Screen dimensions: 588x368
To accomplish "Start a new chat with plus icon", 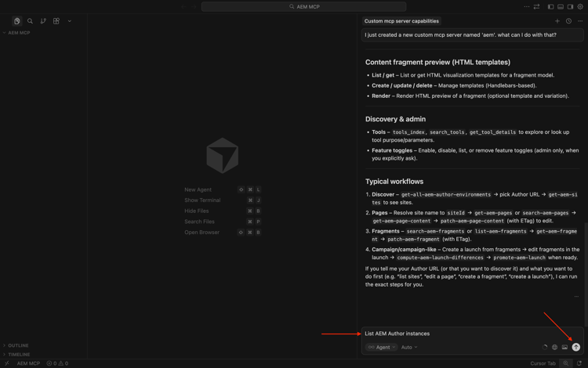I will tap(557, 21).
